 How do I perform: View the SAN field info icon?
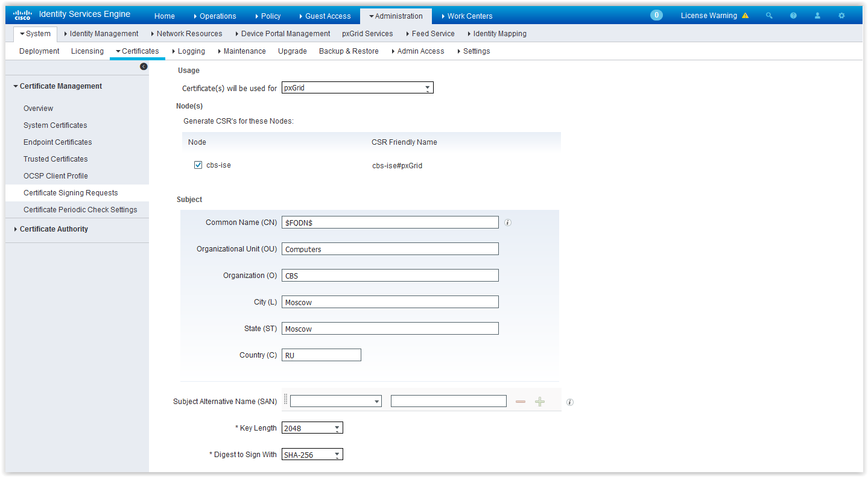coord(569,402)
